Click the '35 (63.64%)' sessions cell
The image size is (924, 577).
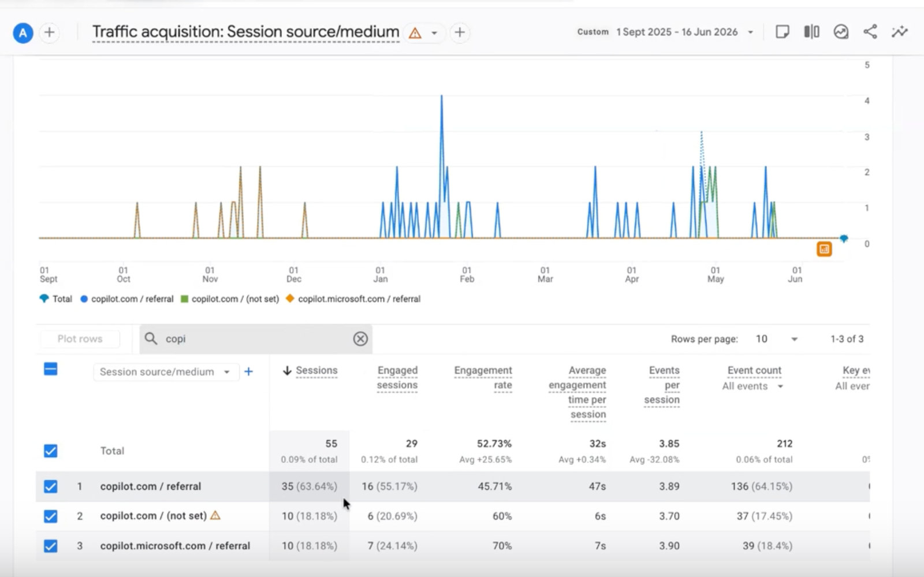point(309,486)
